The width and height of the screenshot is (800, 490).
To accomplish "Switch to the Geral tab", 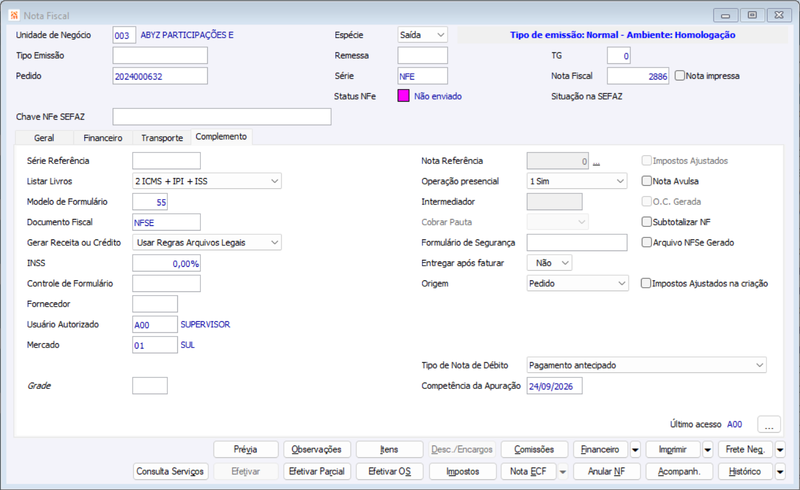I will tap(44, 138).
